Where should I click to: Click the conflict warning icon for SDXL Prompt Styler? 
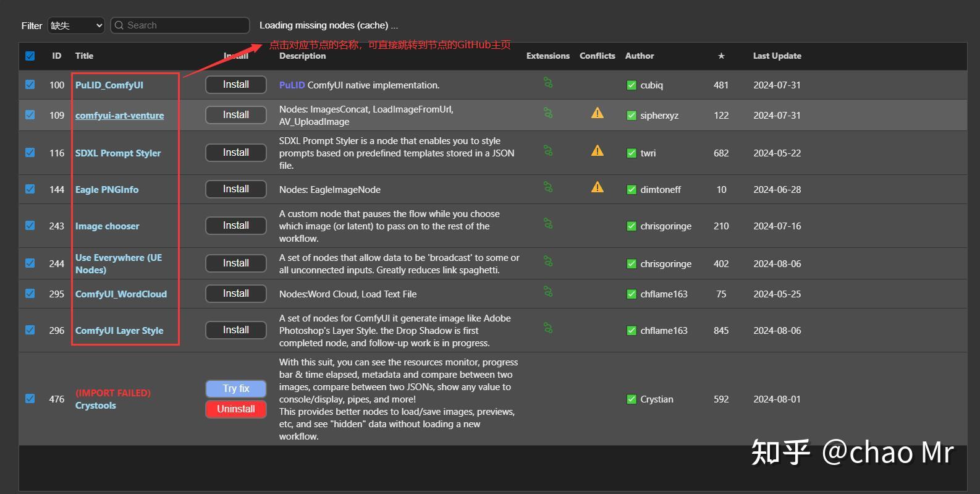click(597, 151)
